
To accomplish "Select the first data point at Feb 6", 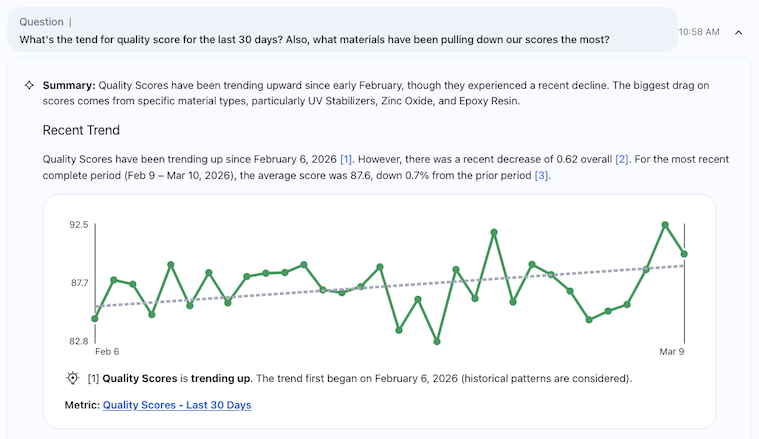I will click(95, 319).
